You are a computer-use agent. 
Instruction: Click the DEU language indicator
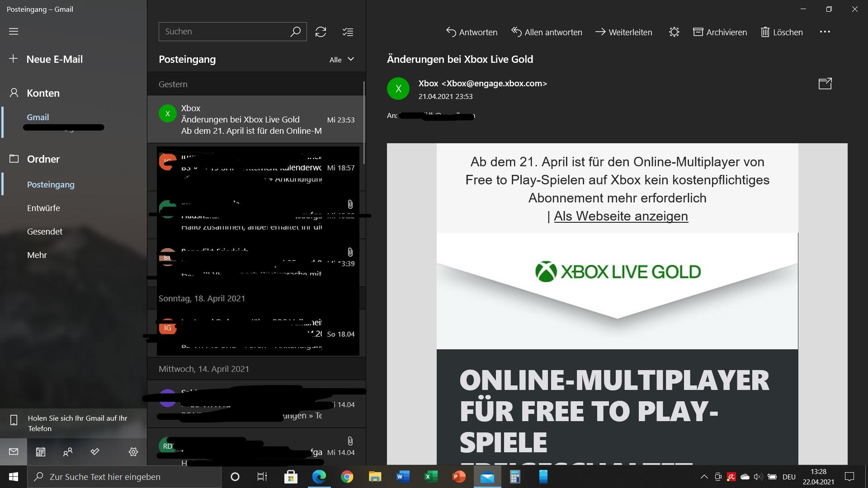click(x=789, y=477)
